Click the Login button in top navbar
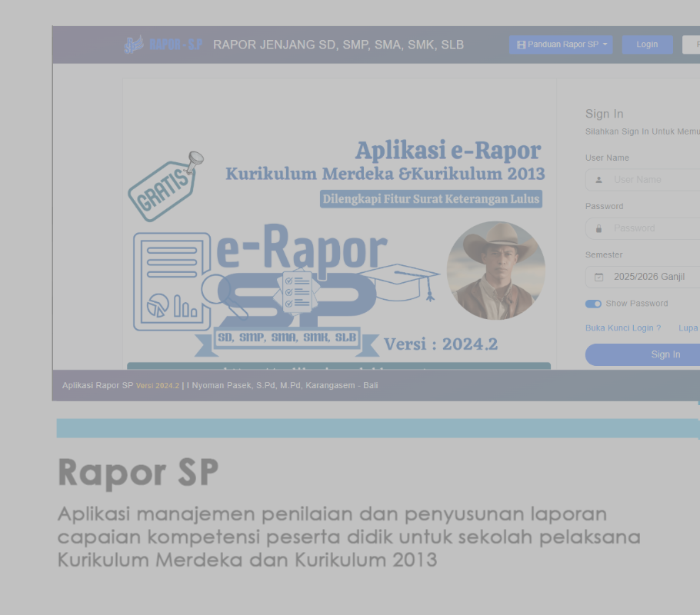This screenshot has width=700, height=615. [x=647, y=45]
